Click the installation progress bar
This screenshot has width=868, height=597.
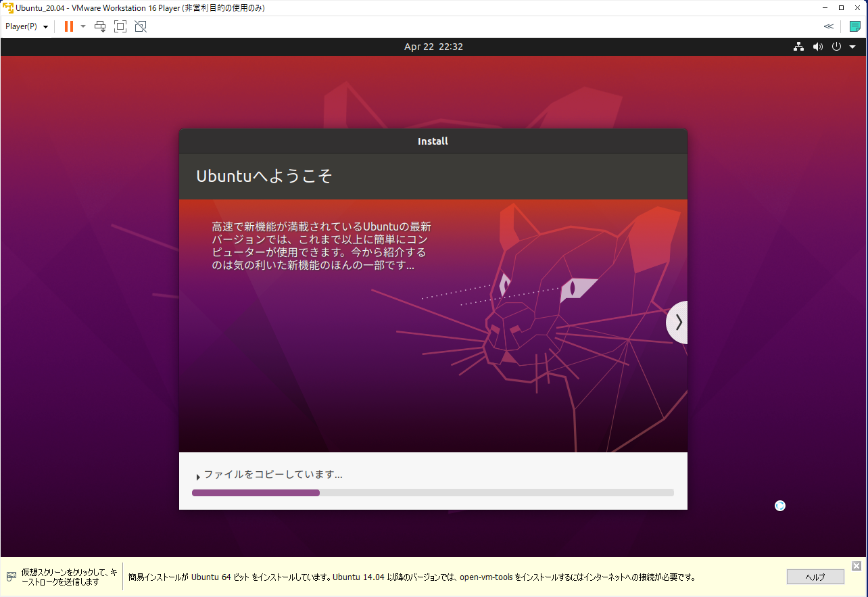pyautogui.click(x=433, y=493)
